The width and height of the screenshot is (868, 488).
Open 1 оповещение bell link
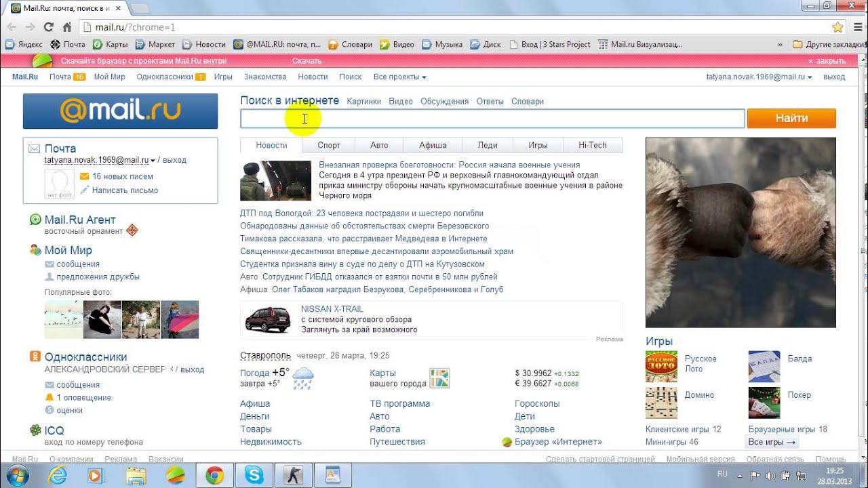[x=83, y=398]
